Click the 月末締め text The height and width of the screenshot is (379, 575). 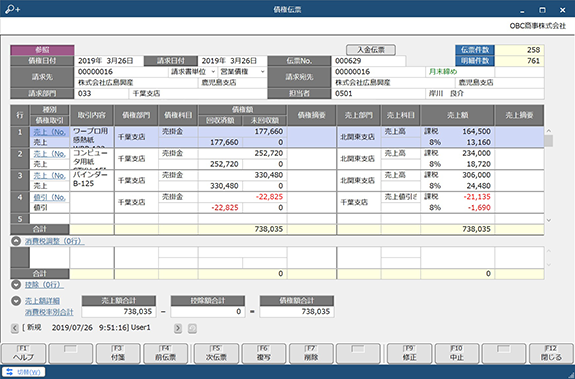pyautogui.click(x=443, y=72)
